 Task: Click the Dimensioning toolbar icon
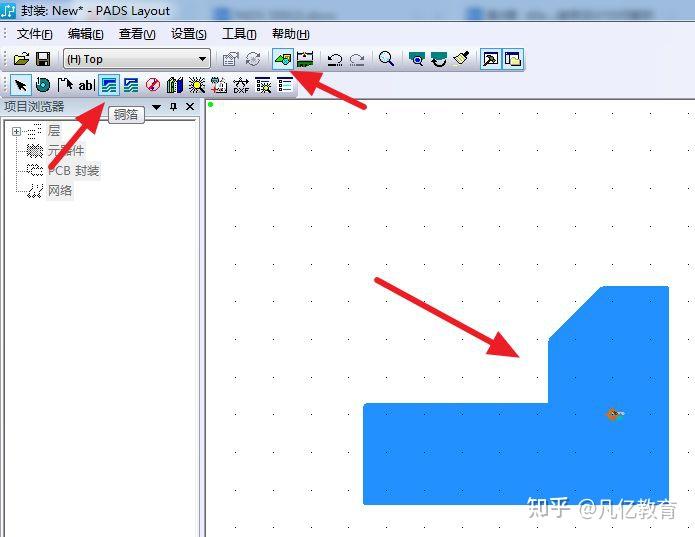point(305,59)
